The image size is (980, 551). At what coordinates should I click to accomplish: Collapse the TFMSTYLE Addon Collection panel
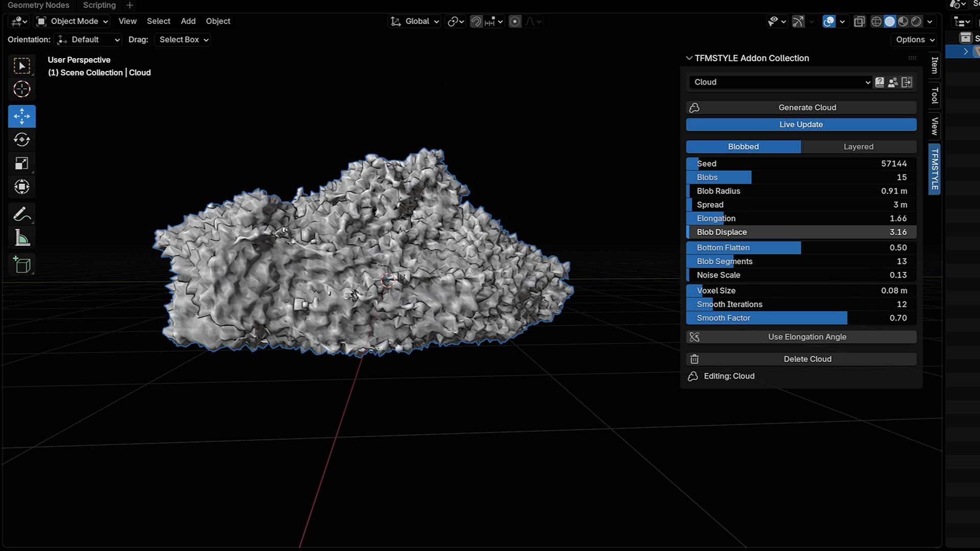coord(689,58)
